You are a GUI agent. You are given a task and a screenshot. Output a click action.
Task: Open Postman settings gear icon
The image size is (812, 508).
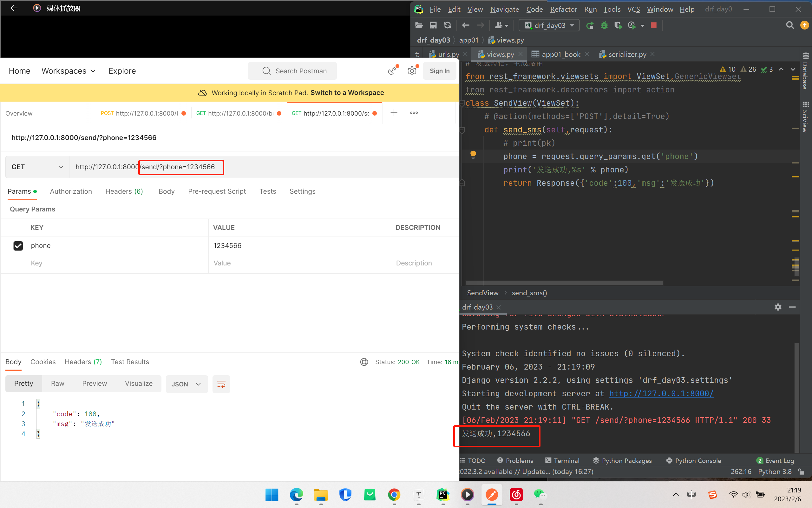coord(412,71)
